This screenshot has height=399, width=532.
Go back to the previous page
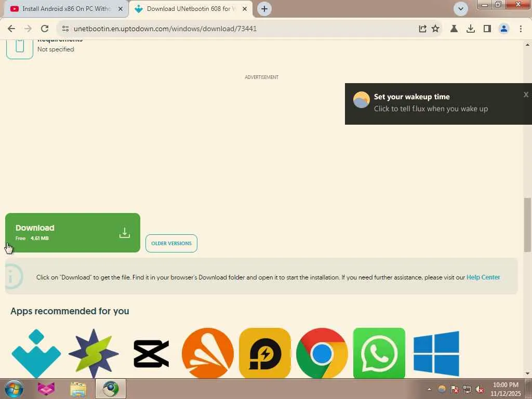point(11,29)
